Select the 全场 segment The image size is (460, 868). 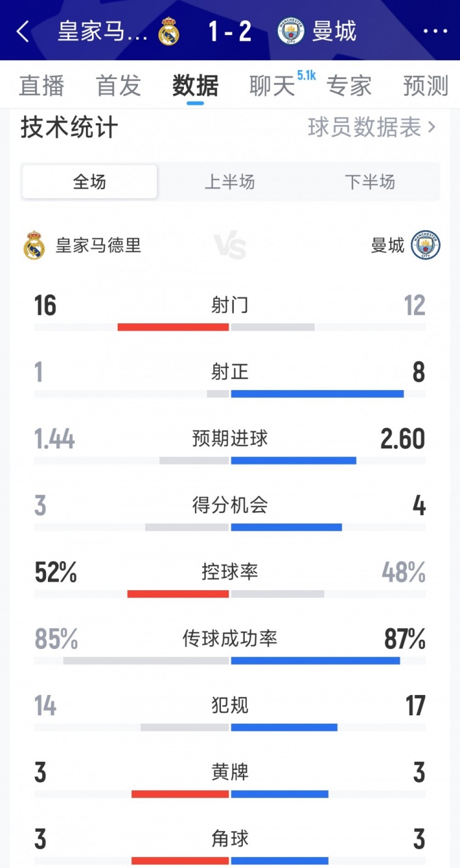point(90,182)
